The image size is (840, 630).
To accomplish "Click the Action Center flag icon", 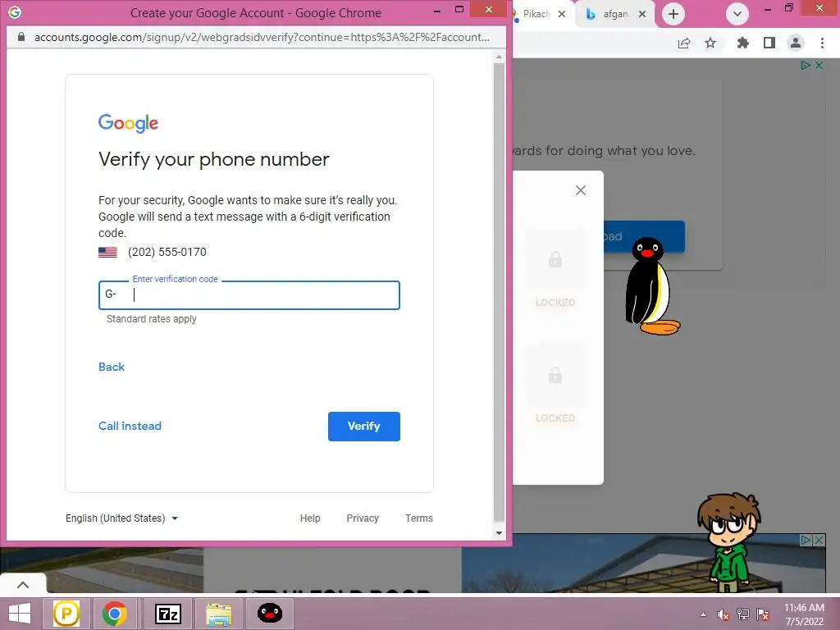I will 764,614.
